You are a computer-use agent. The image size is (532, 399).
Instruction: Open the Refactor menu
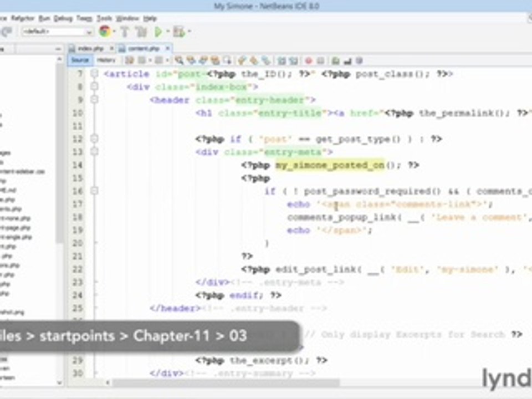(23, 18)
